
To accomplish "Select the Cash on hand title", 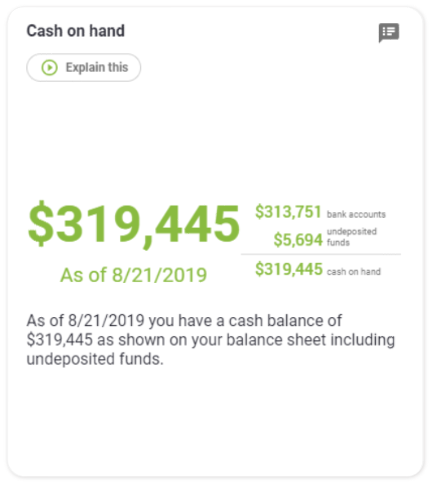I will tap(76, 31).
